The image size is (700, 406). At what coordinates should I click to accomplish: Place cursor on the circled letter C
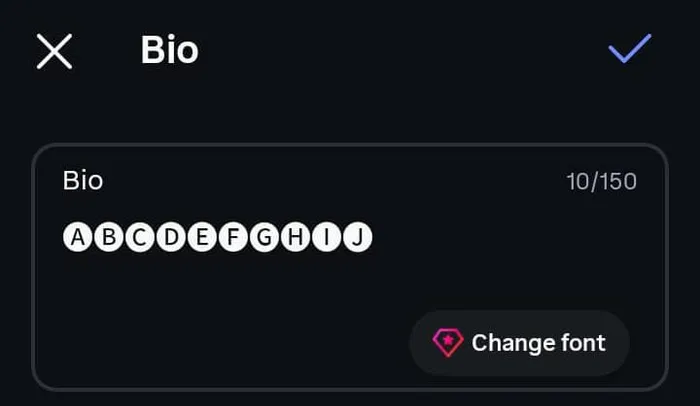pyautogui.click(x=140, y=237)
